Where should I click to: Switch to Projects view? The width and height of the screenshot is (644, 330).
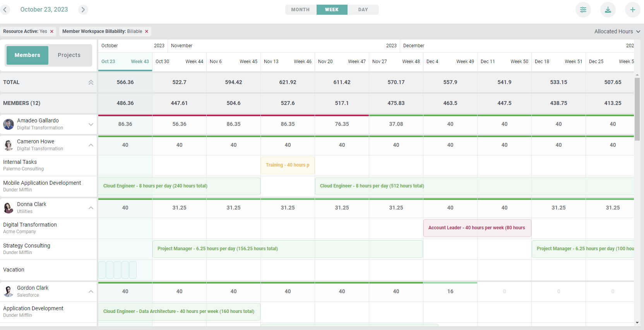point(69,55)
